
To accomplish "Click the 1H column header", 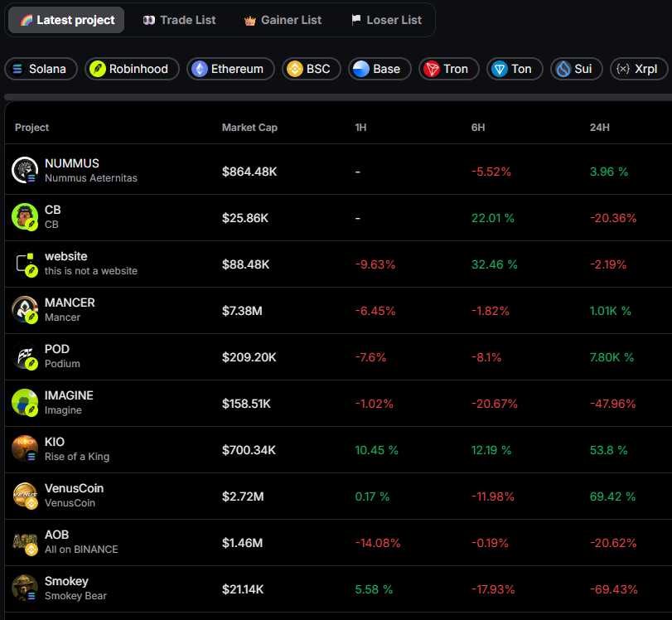I will (x=360, y=128).
